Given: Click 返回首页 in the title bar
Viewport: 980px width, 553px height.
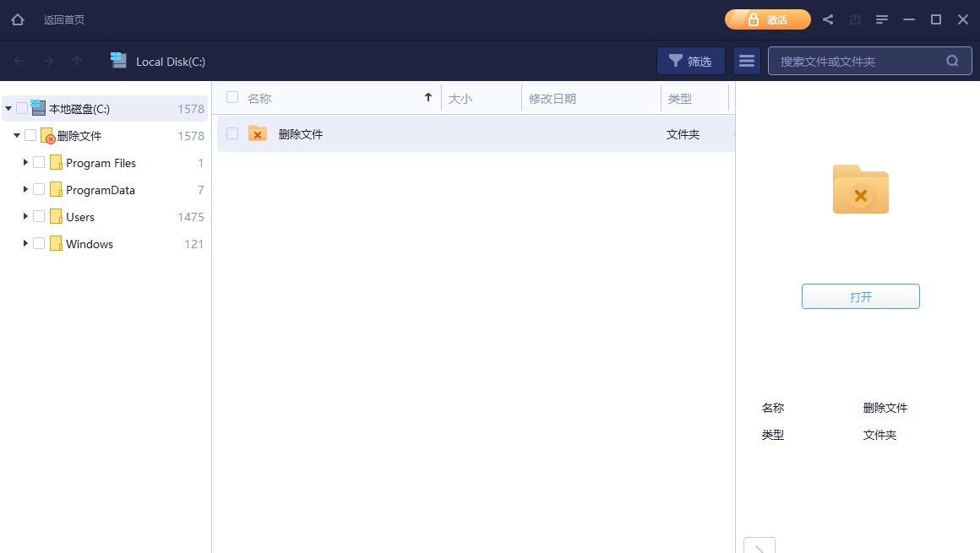Looking at the screenshot, I should [63, 19].
